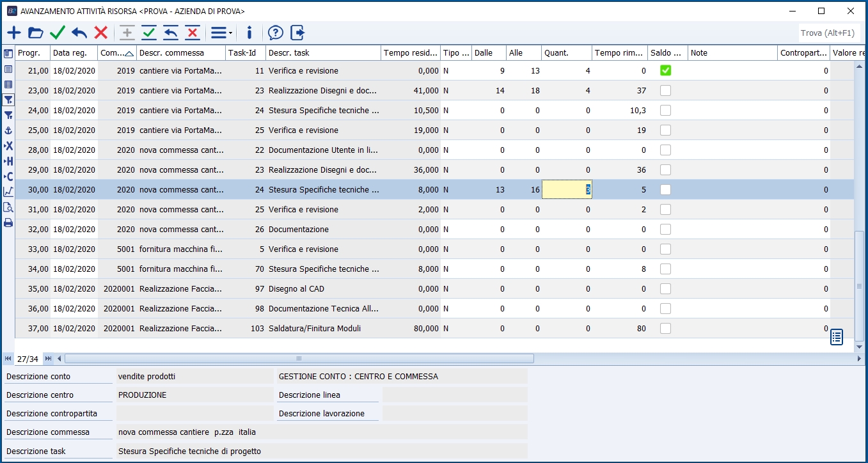Click the printer icon in left sidebar
Image resolution: width=868 pixels, height=463 pixels.
pos(8,223)
